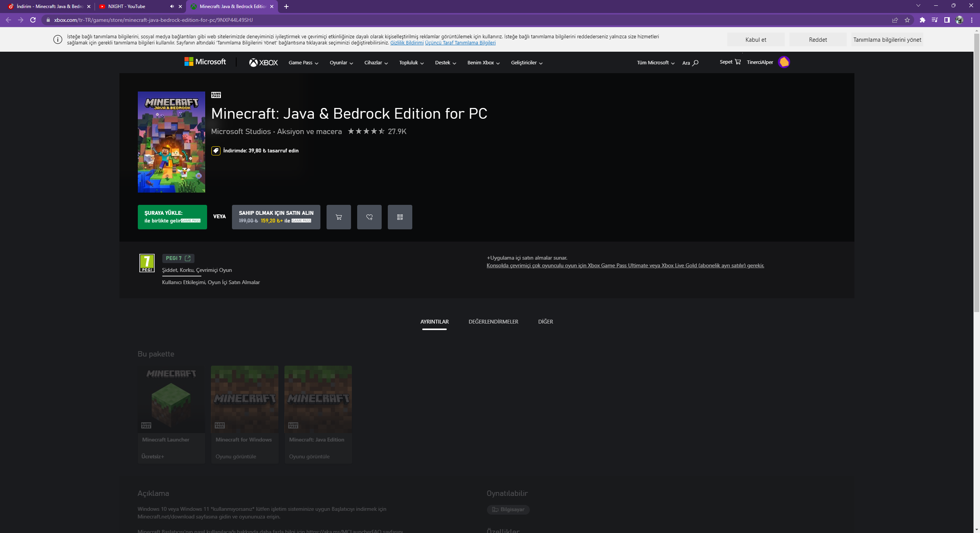
Task: Switch to DİĞER tab
Action: point(545,322)
